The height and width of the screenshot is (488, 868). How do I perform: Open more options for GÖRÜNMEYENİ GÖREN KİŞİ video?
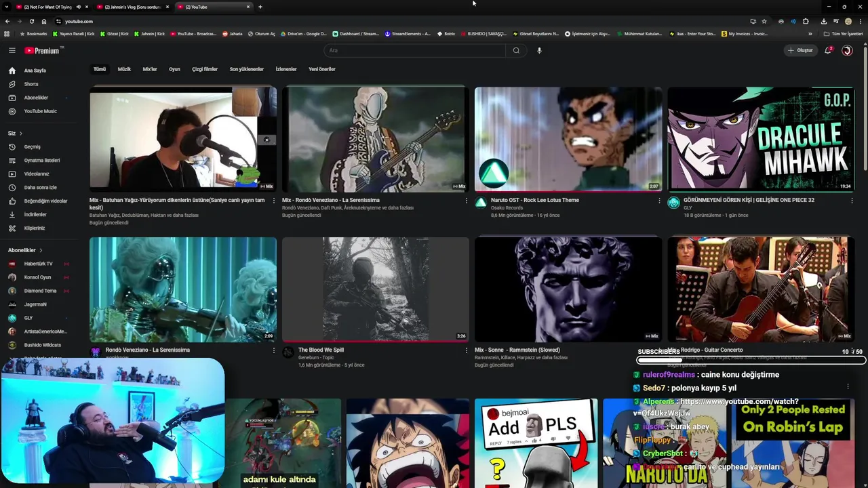click(x=852, y=201)
